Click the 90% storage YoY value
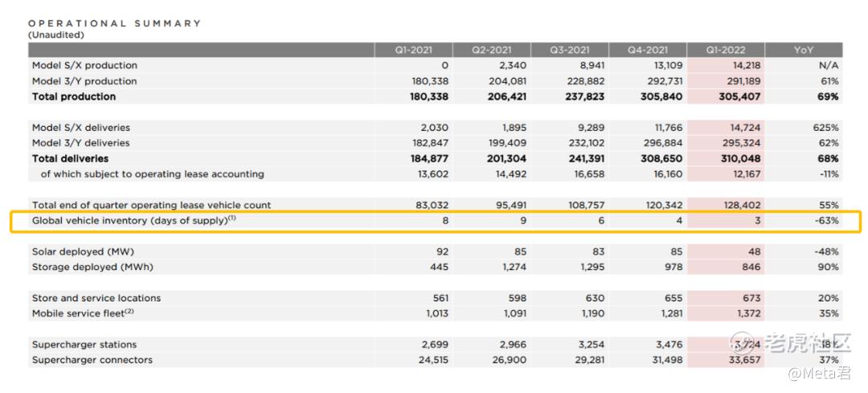This screenshot has height=393, width=868. click(830, 267)
